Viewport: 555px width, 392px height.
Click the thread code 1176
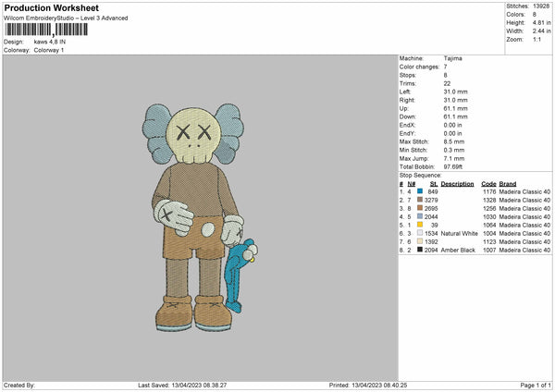coord(489,191)
